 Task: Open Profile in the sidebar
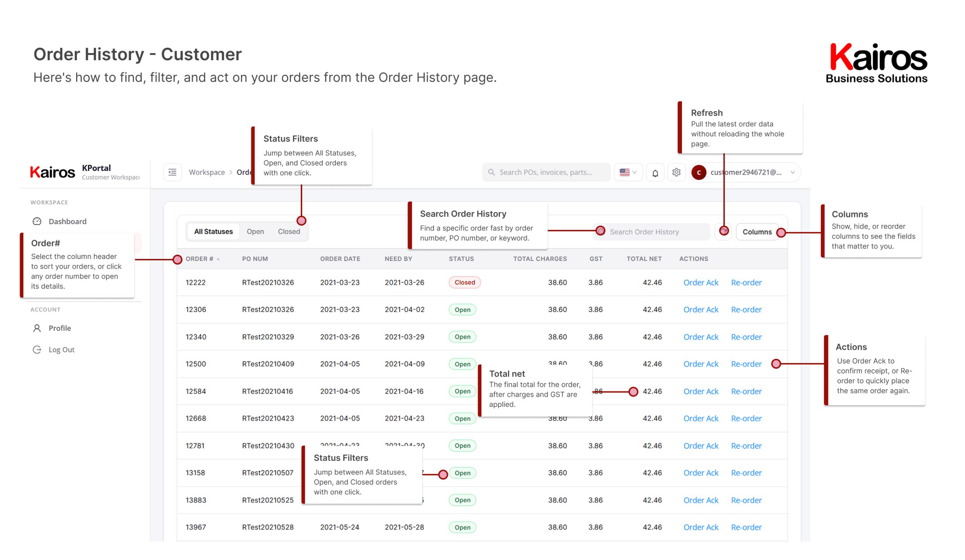point(60,328)
